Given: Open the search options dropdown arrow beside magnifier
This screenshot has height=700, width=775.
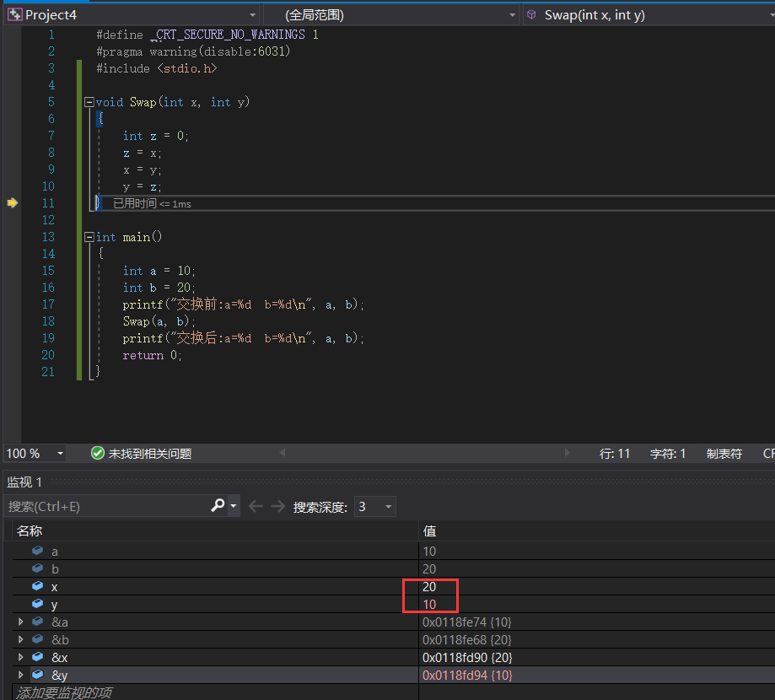Looking at the screenshot, I should point(234,506).
